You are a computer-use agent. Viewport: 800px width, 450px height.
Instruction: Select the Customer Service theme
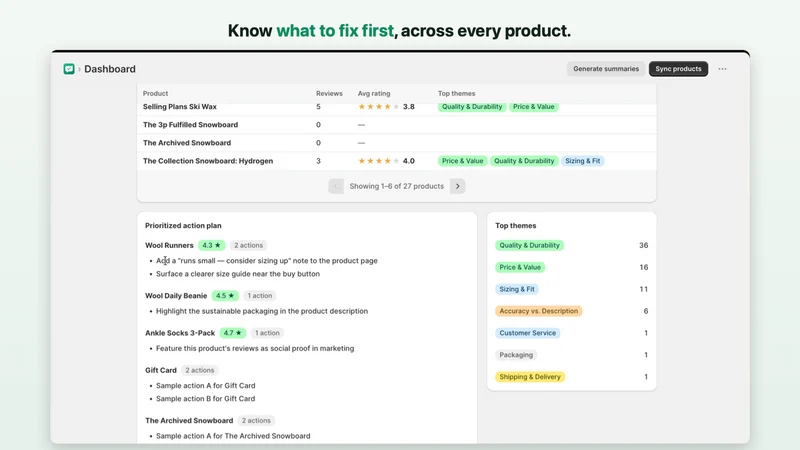point(528,333)
